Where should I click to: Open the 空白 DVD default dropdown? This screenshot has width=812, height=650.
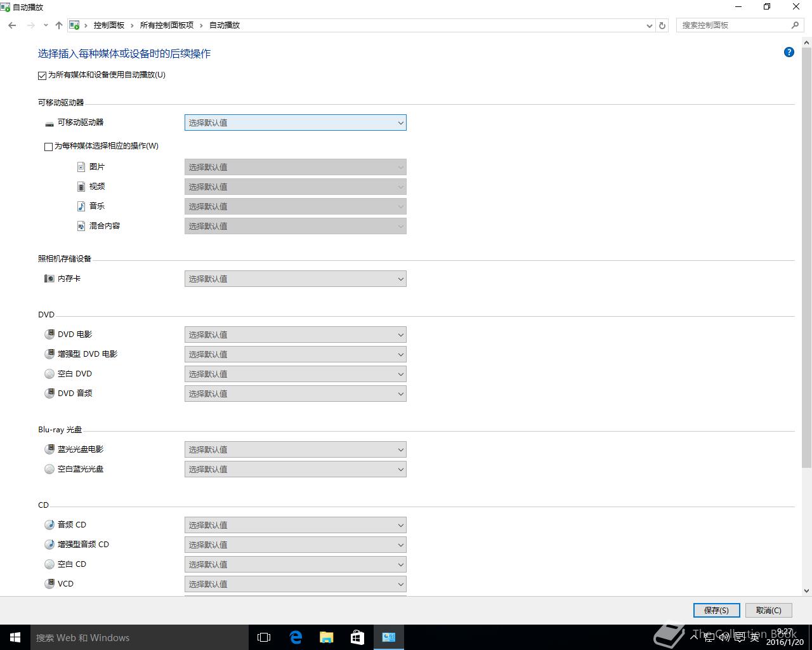pyautogui.click(x=296, y=374)
